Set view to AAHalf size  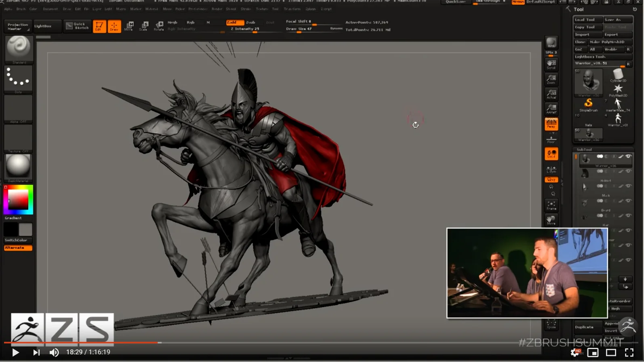click(551, 109)
